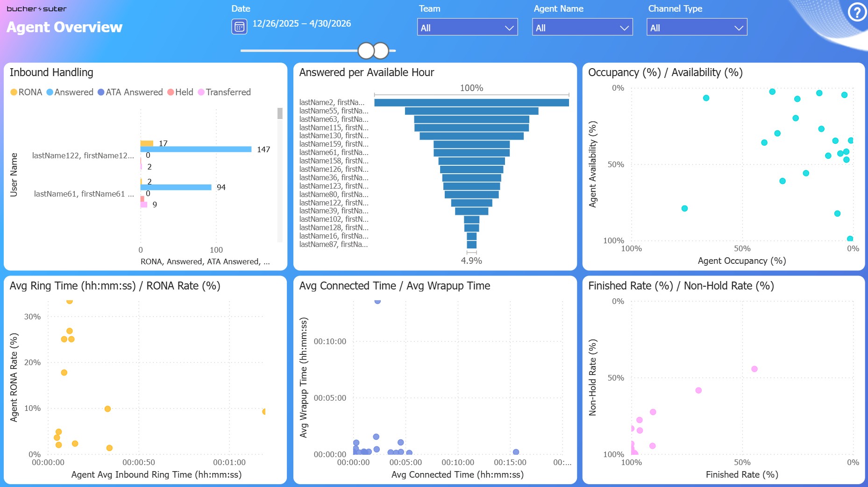868x487 pixels.
Task: Click the Avg Connected Time / Avg Wrapup Time title
Action: point(395,286)
